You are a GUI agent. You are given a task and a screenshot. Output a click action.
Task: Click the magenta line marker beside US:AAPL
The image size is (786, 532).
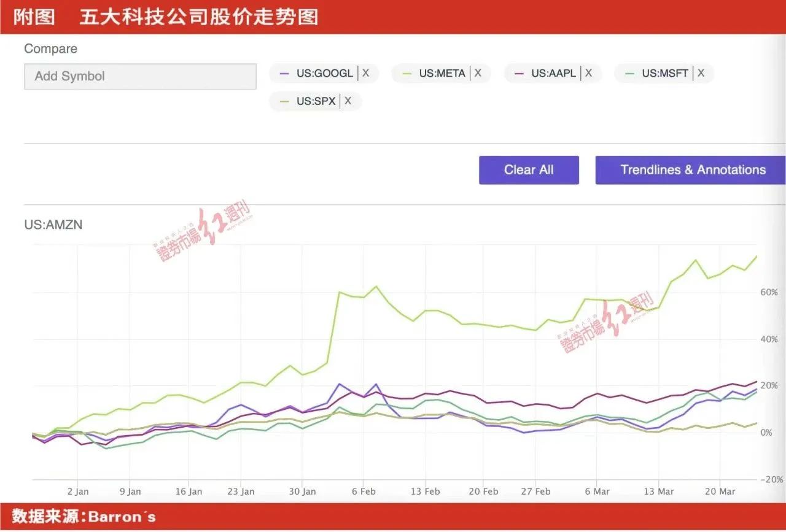519,74
